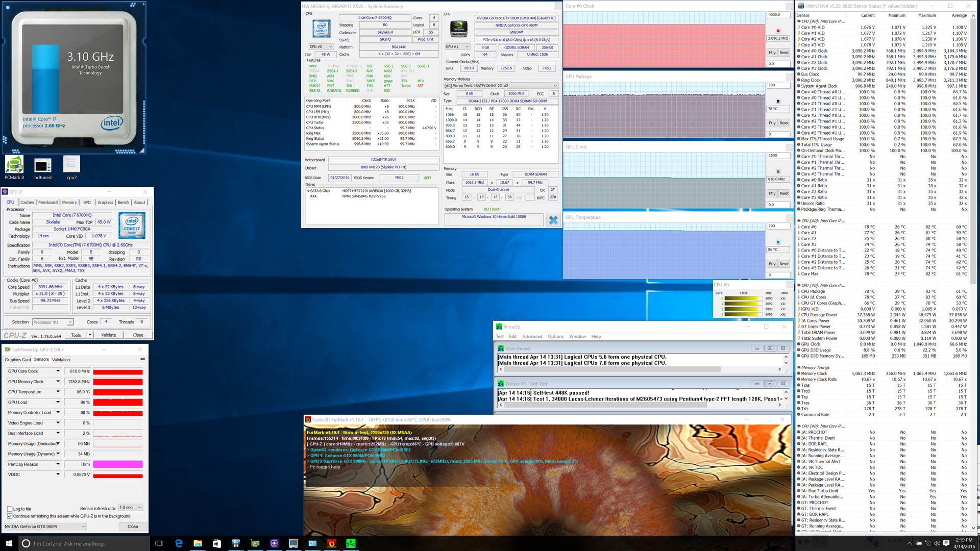980x551 pixels.
Task: Click the Cortana search box
Action: click(84, 543)
